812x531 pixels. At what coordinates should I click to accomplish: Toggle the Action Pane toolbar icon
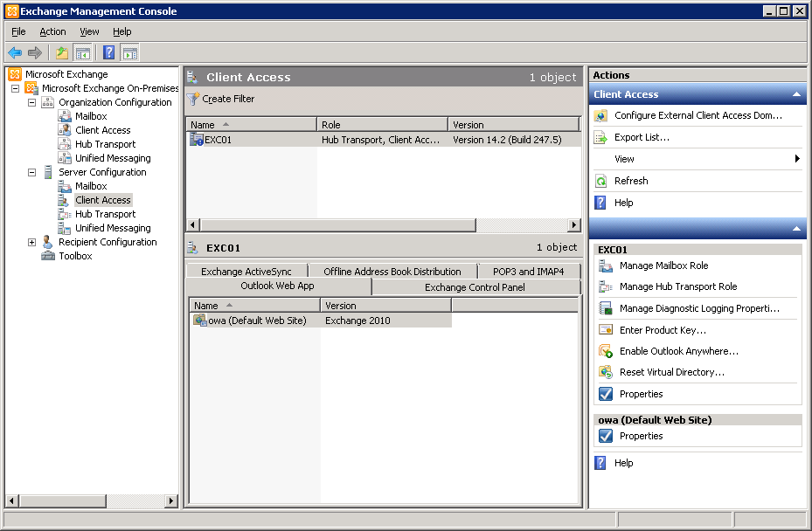[x=130, y=52]
